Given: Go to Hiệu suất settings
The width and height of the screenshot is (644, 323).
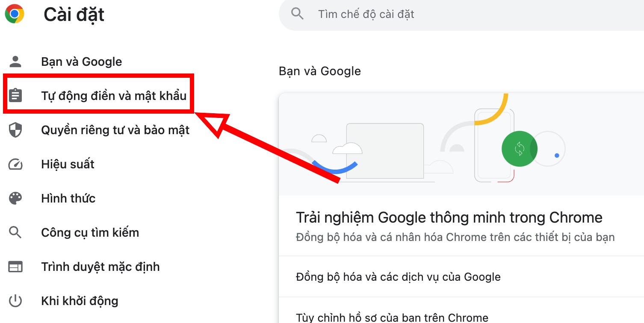Looking at the screenshot, I should click(68, 164).
